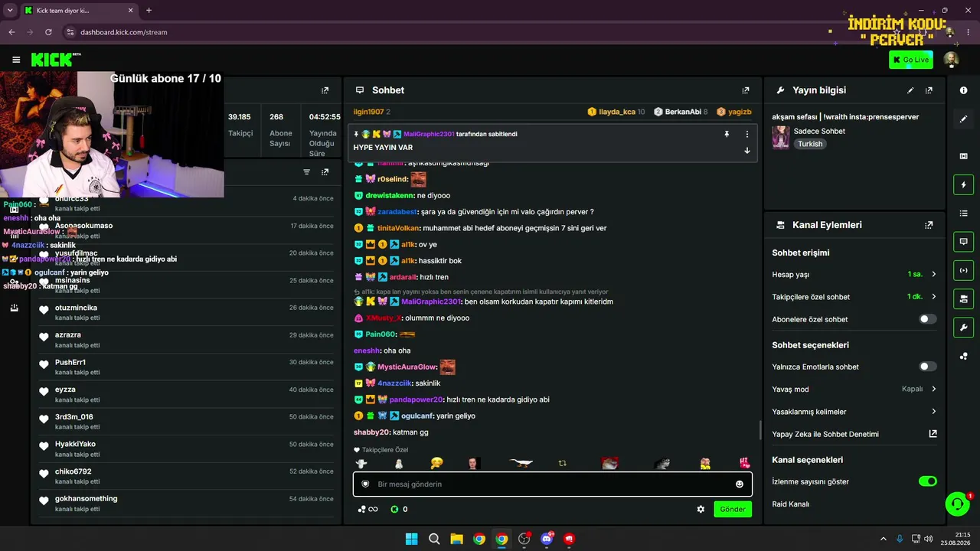Click the chat panel scrollbar
The height and width of the screenshot is (551, 980).
coord(760,429)
